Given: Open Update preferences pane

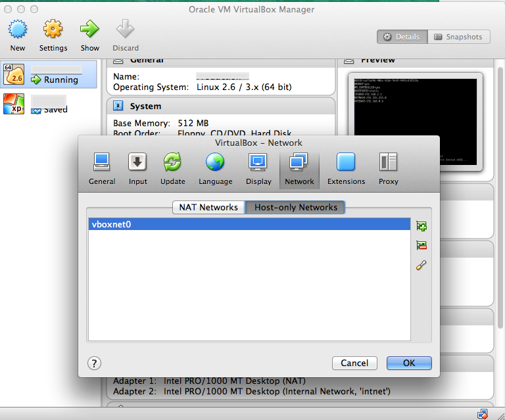Looking at the screenshot, I should coord(173,170).
